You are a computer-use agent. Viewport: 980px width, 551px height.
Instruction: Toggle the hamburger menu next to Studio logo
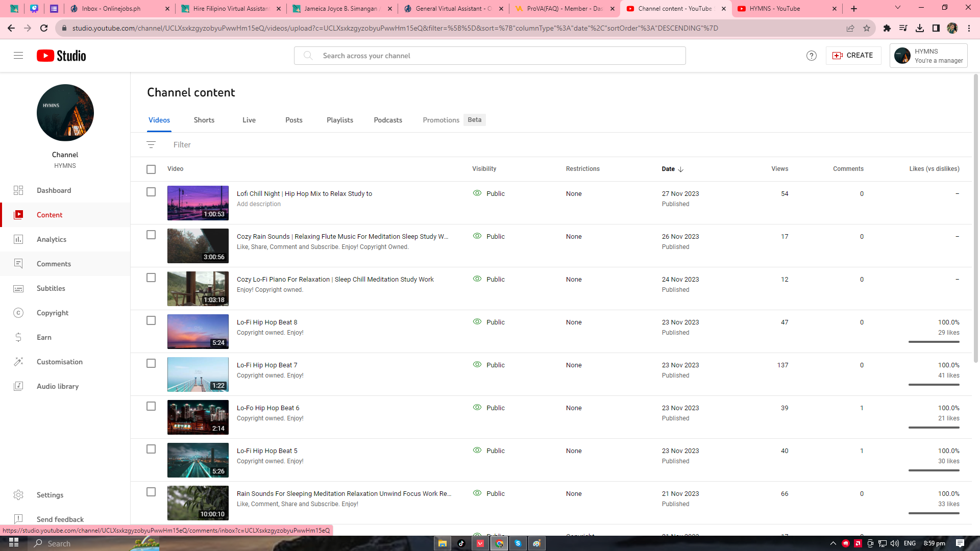coord(18,56)
